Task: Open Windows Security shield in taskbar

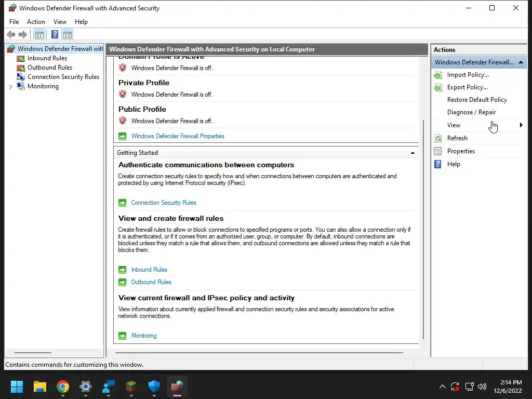Action: 154,387
